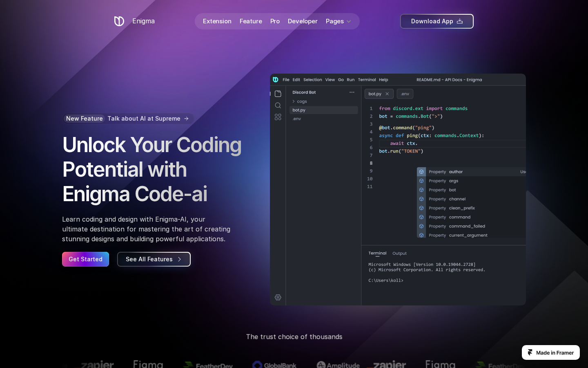
Task: Click the cube icon beside command_failed
Action: (421, 226)
